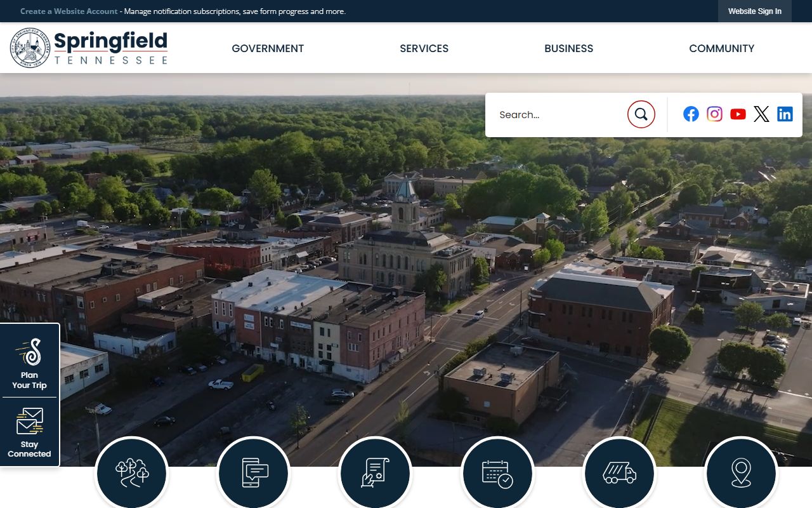Viewport: 812px width, 508px height.
Task: Open the Business menu
Action: click(x=568, y=48)
